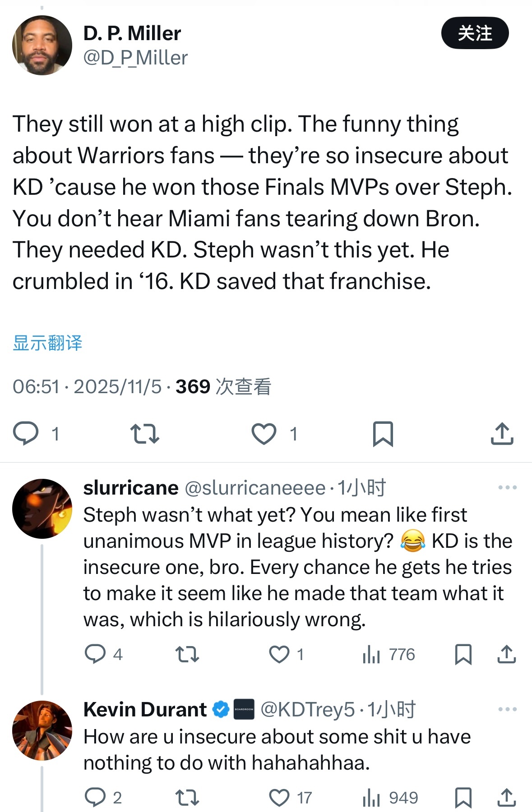The height and width of the screenshot is (812, 532).
Task: Open more options for slurricane's reply
Action: (x=507, y=487)
